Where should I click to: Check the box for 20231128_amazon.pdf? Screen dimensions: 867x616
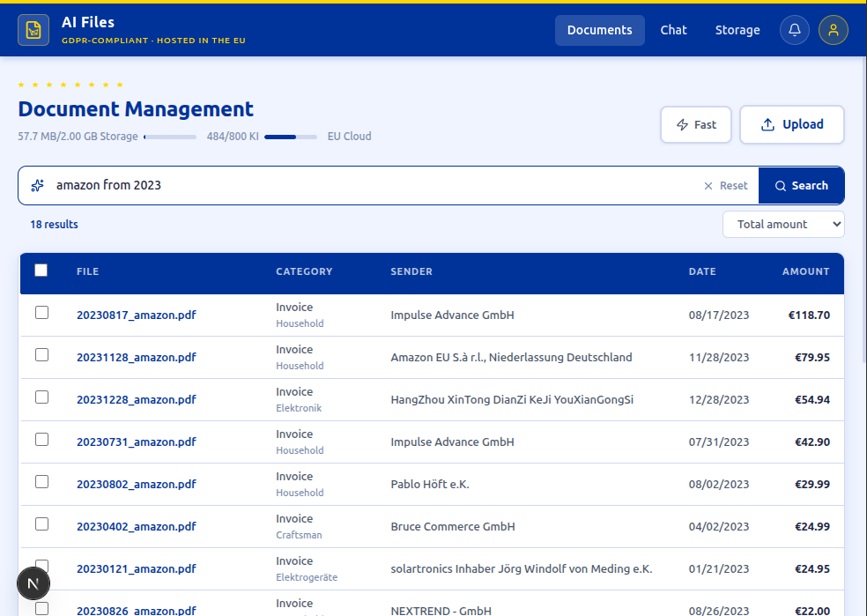click(41, 354)
